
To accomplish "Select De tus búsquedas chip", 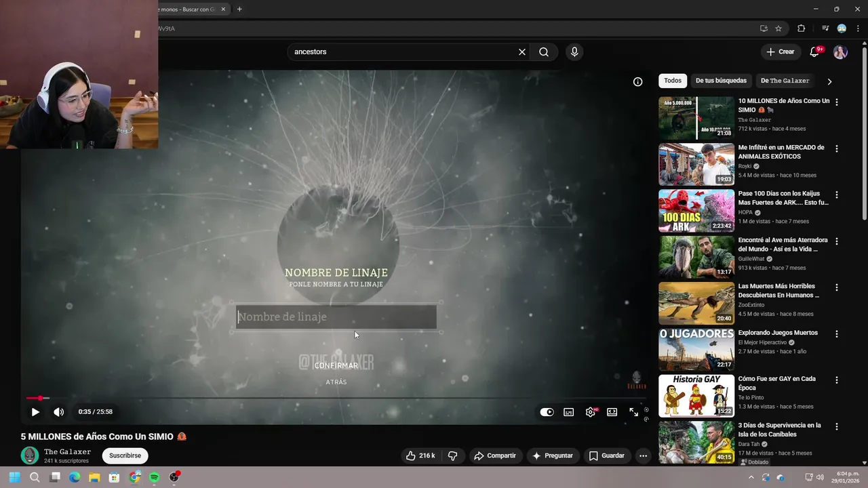I will (721, 81).
